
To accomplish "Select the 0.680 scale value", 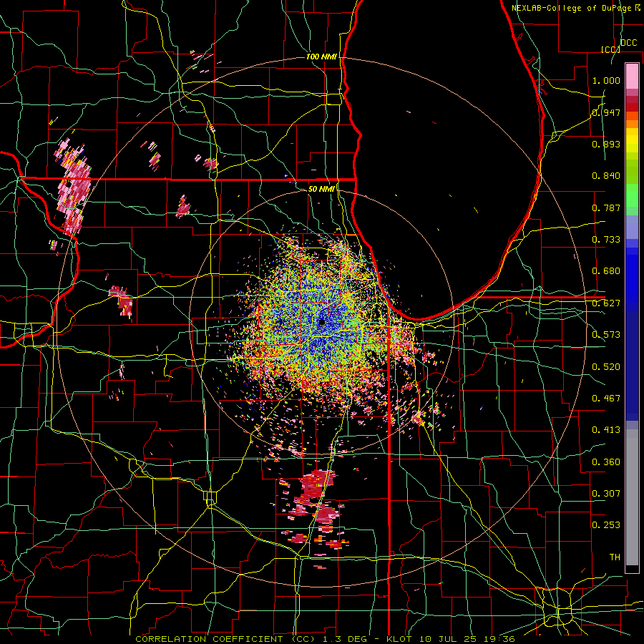I will pyautogui.click(x=606, y=271).
